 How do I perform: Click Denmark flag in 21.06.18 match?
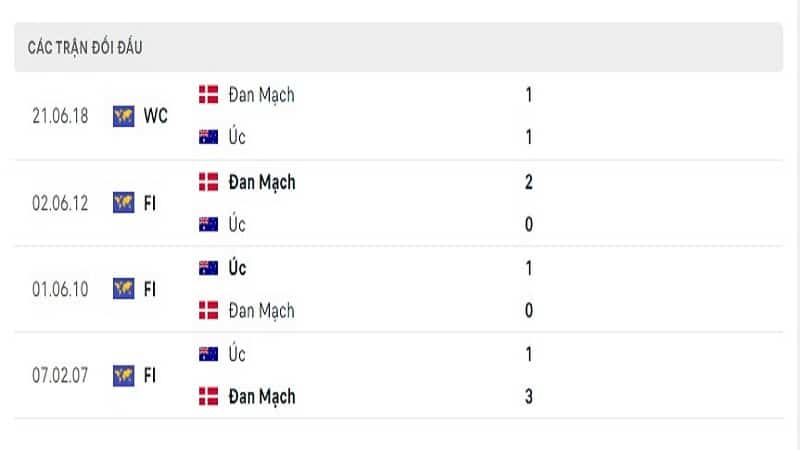pyautogui.click(x=208, y=94)
